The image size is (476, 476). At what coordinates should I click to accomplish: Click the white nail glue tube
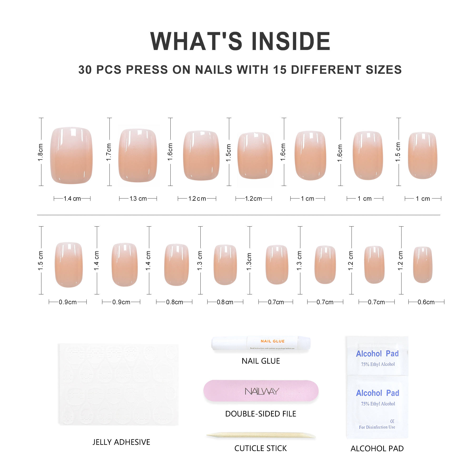click(261, 343)
